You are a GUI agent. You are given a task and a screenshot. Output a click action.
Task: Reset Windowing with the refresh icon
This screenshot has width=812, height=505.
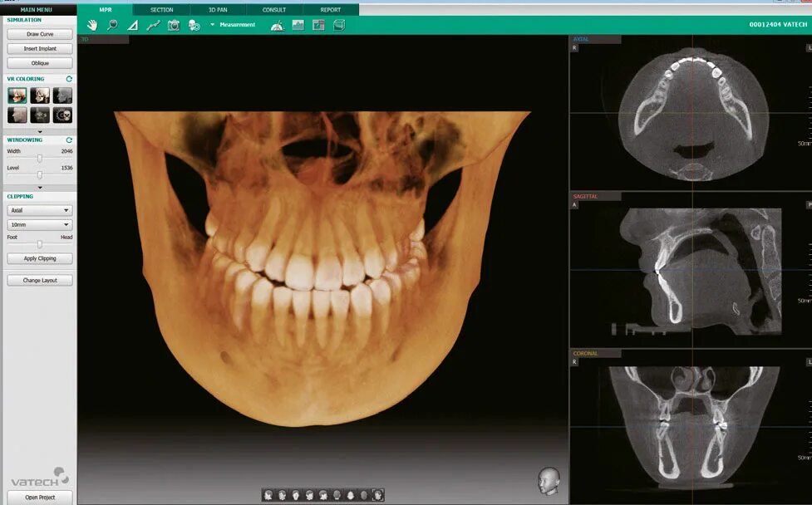click(68, 140)
